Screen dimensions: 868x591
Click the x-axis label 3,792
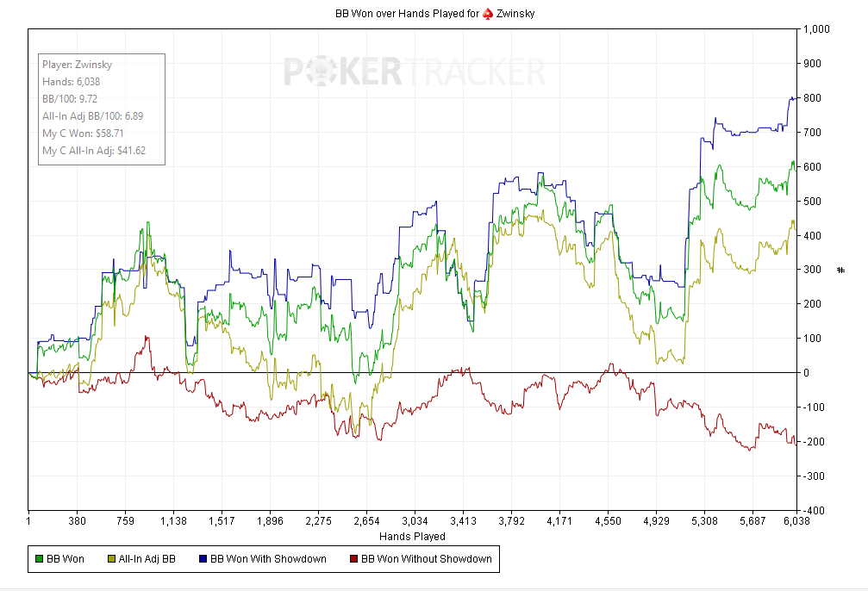pos(511,520)
